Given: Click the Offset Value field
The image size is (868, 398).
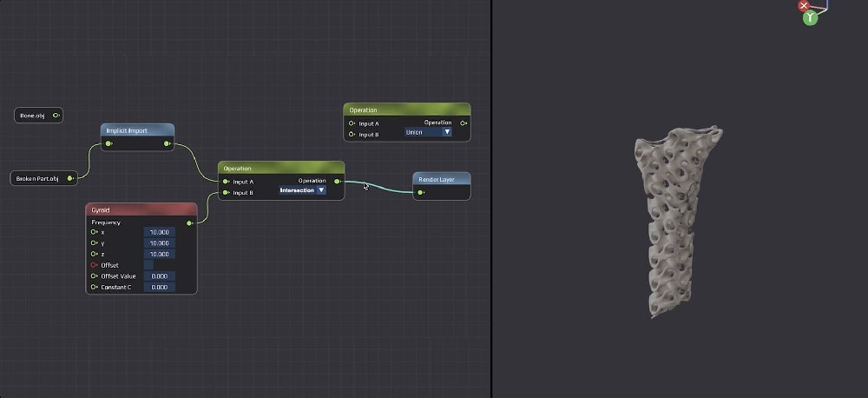Looking at the screenshot, I should [159, 275].
